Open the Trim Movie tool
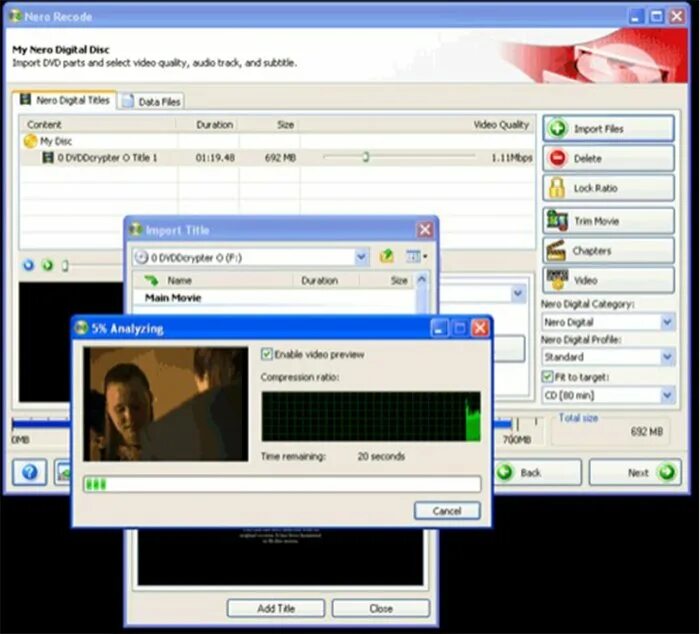 [608, 221]
